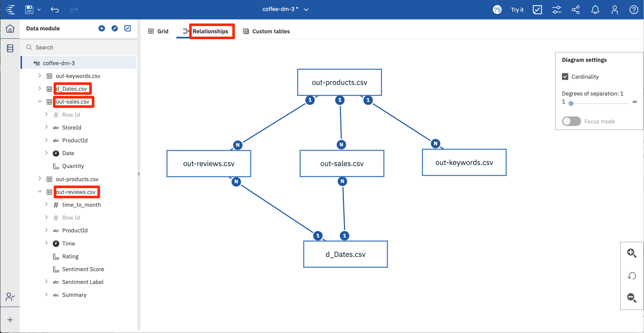Select the Sentiment Score measure

[x=83, y=269]
